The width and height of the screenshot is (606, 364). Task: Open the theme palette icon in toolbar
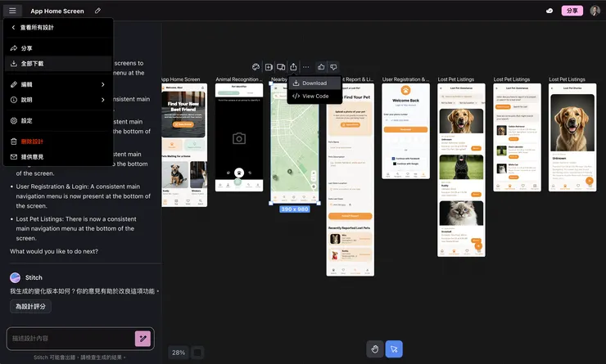click(x=256, y=67)
